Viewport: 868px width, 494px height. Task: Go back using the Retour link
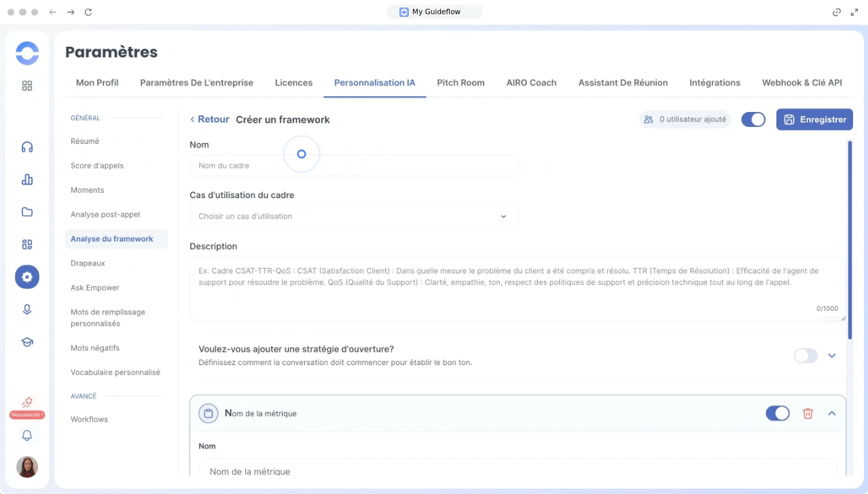pos(209,119)
